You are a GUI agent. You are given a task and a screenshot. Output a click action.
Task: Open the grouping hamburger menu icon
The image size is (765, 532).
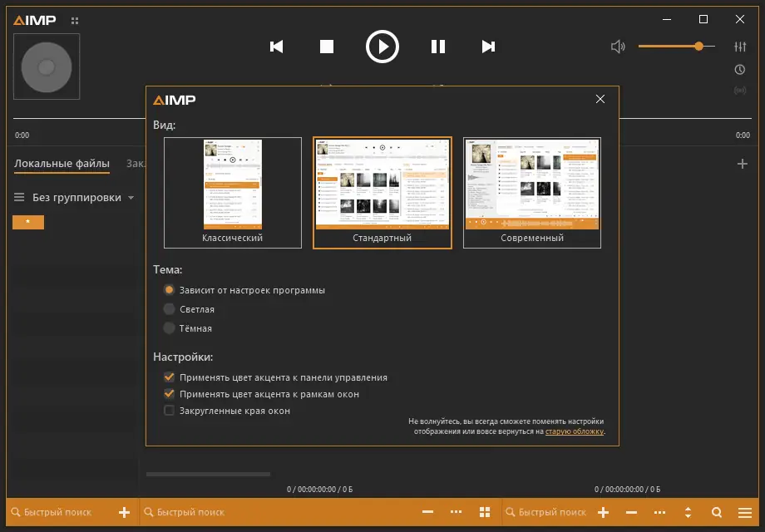(19, 198)
